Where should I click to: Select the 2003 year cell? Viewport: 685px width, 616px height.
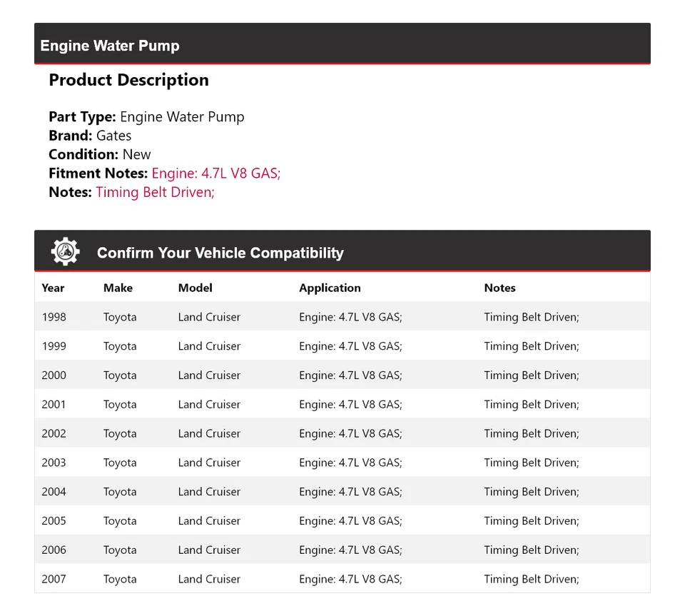(x=54, y=463)
